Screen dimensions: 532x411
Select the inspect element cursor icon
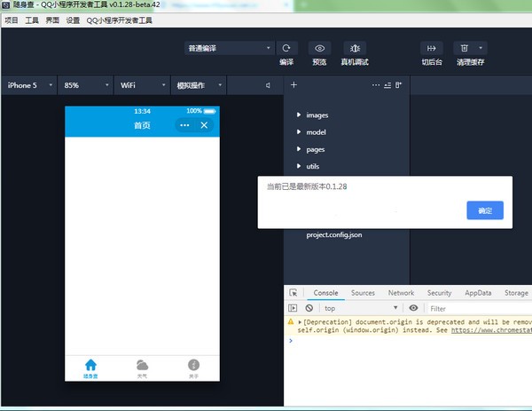pos(293,293)
